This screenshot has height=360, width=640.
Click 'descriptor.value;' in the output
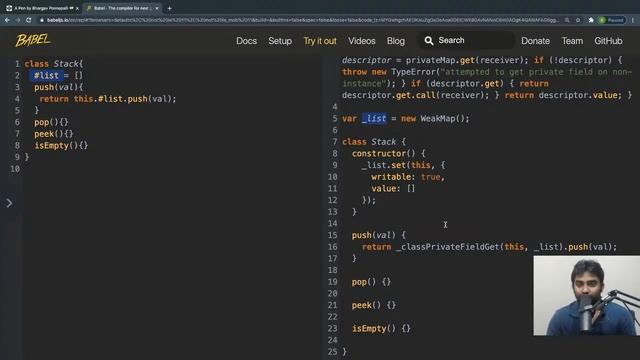click(x=580, y=95)
